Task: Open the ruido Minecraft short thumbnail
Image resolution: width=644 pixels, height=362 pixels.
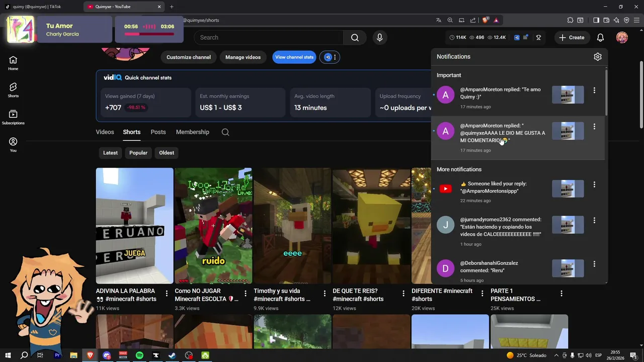Action: [x=213, y=226]
